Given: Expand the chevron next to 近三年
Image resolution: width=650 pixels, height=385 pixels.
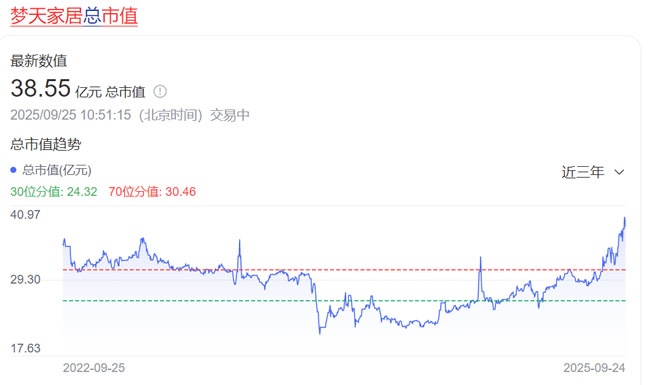Looking at the screenshot, I should 619,172.
